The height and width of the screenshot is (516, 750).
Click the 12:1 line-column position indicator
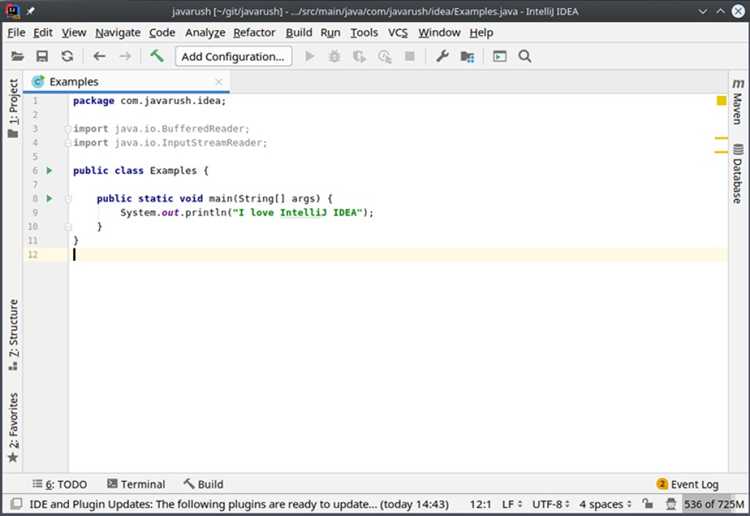(480, 504)
